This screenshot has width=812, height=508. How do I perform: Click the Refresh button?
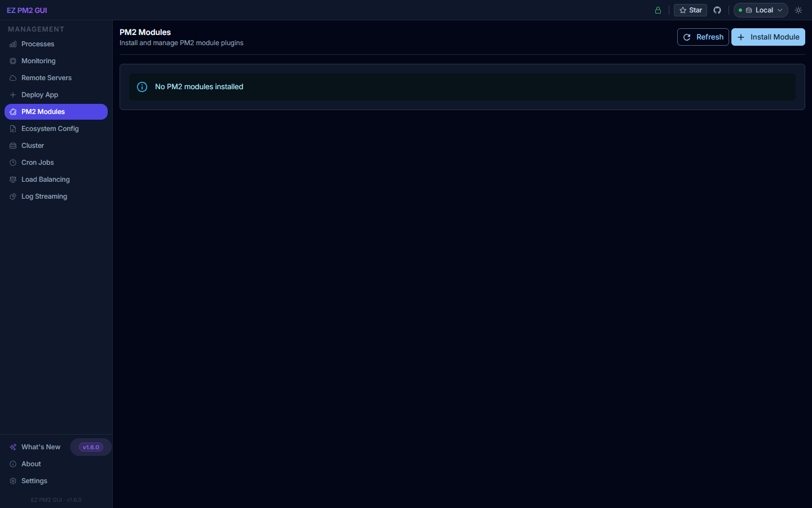(703, 37)
